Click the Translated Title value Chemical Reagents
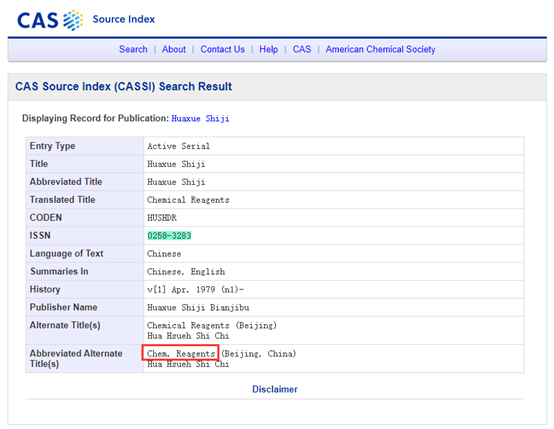This screenshot has height=429, width=554. (188, 200)
